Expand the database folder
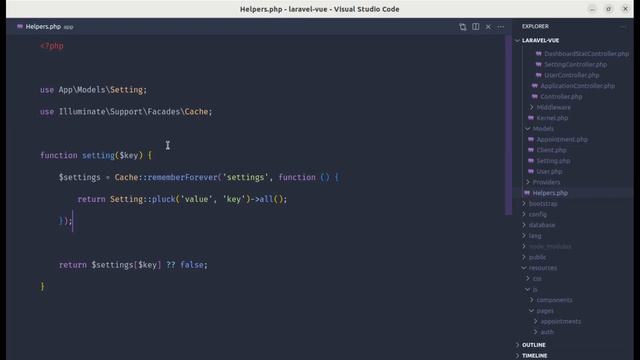The image size is (640, 360). [542, 225]
